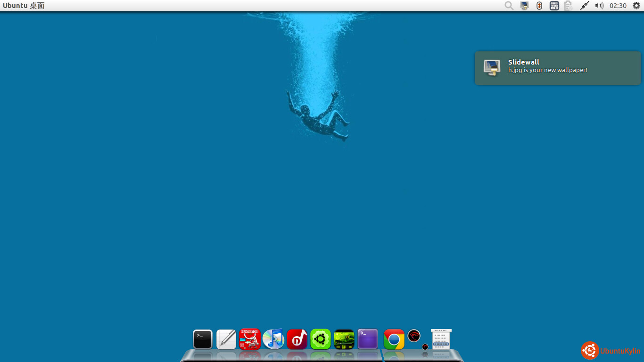644x362 pixels.
Task: Click the CPU gauge monitor dock icon
Action: (414, 336)
